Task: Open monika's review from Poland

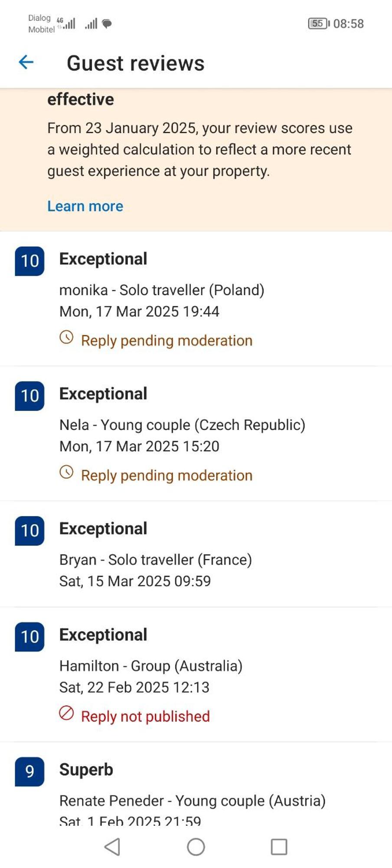Action: pyautogui.click(x=196, y=299)
